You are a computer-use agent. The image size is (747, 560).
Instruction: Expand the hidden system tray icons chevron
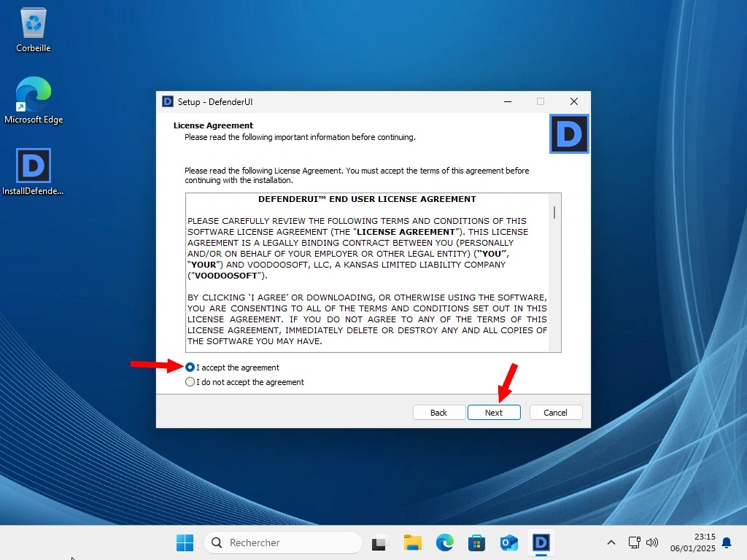[x=611, y=542]
